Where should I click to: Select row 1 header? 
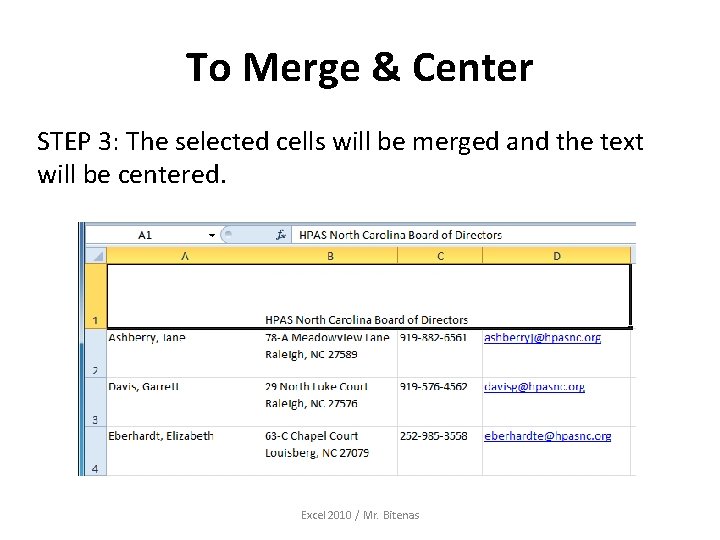(96, 296)
